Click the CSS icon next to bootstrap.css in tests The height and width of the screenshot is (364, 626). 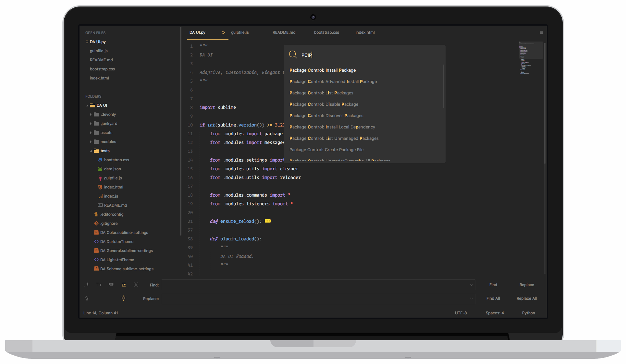[x=100, y=160]
